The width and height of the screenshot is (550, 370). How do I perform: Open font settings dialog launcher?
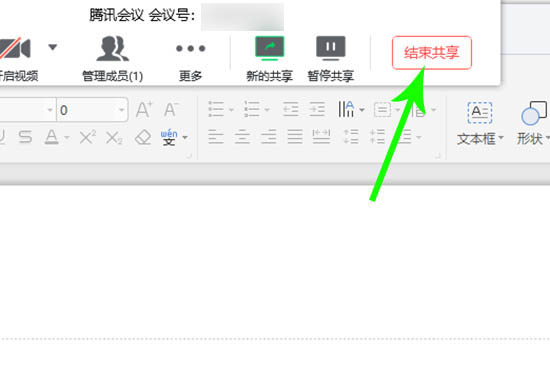coord(189,156)
